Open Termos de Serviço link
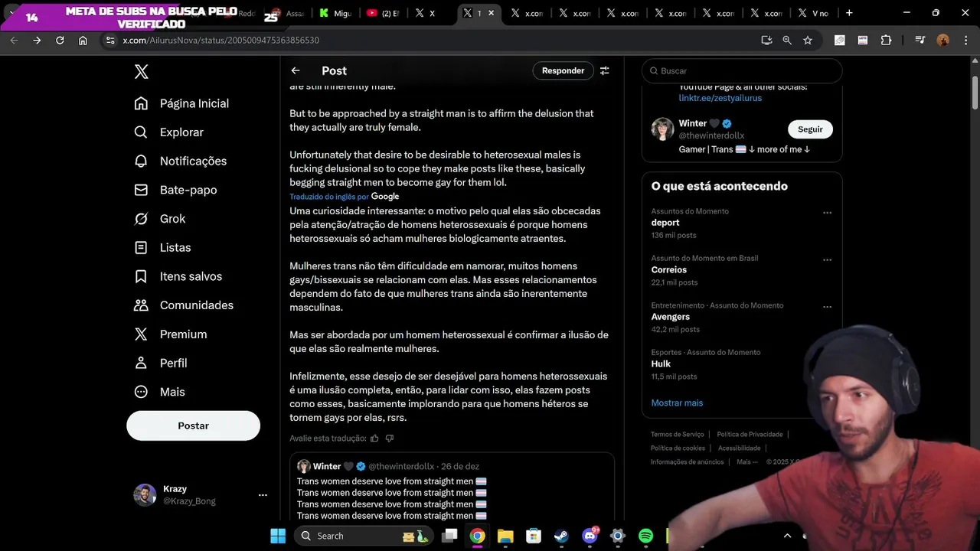This screenshot has height=551, width=980. [677, 435]
